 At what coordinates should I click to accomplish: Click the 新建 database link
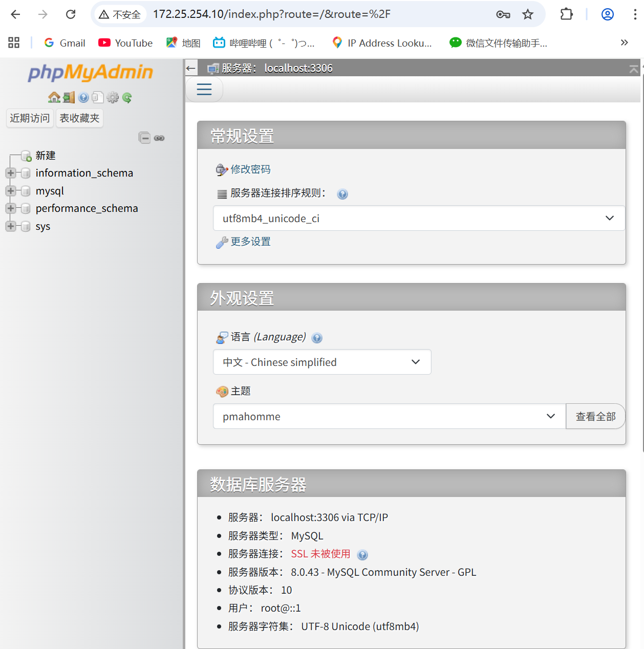[46, 156]
